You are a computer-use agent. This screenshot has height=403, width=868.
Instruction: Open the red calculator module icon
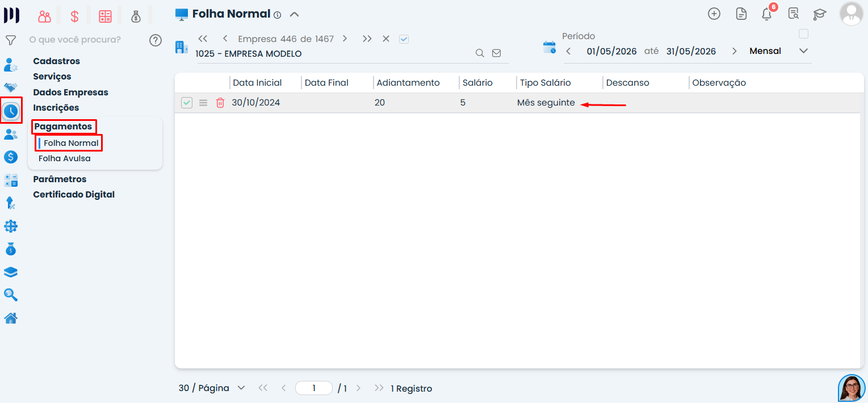tap(105, 16)
